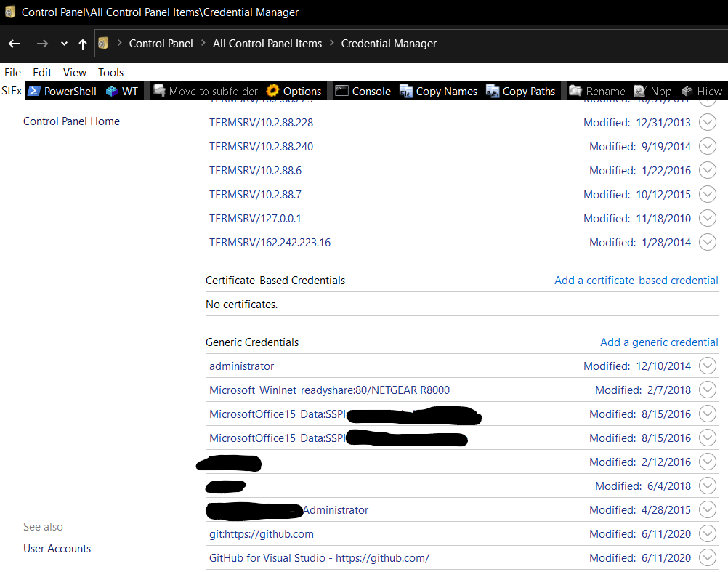Expand the administrator generic credential
This screenshot has height=572, width=728.
click(x=708, y=366)
